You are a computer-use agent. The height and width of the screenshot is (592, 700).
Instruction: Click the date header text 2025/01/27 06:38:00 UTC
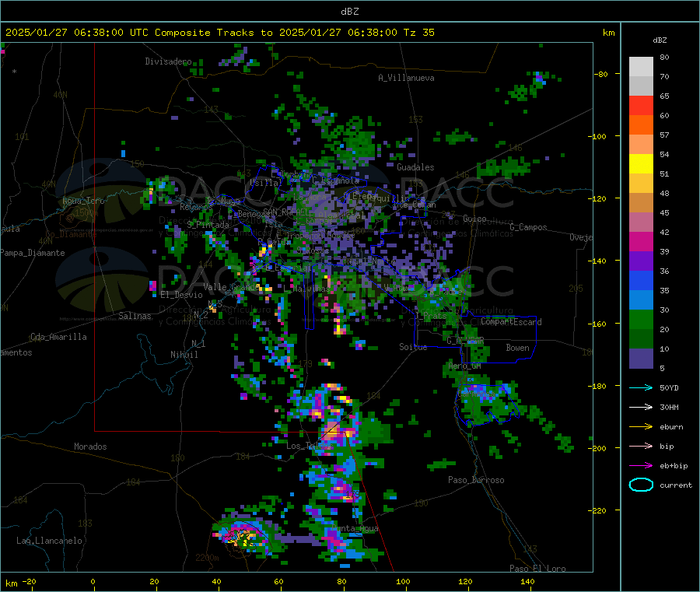[x=77, y=33]
